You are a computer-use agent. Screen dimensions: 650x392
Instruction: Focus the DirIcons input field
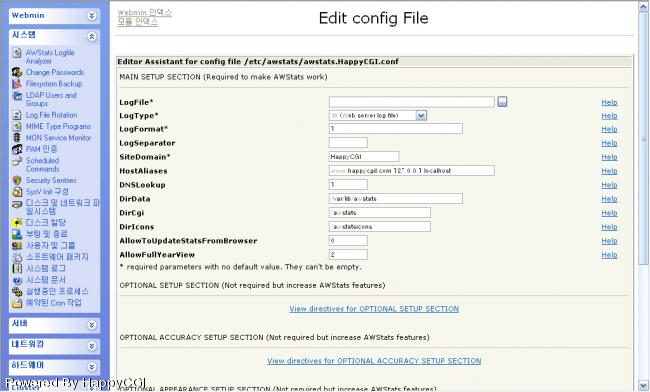pyautogui.click(x=380, y=227)
